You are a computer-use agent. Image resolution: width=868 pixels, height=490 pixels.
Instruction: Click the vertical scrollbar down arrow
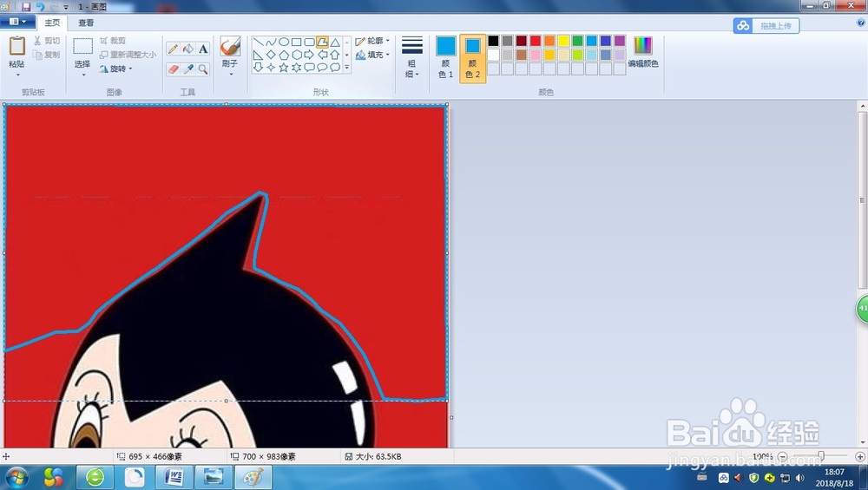(x=863, y=443)
